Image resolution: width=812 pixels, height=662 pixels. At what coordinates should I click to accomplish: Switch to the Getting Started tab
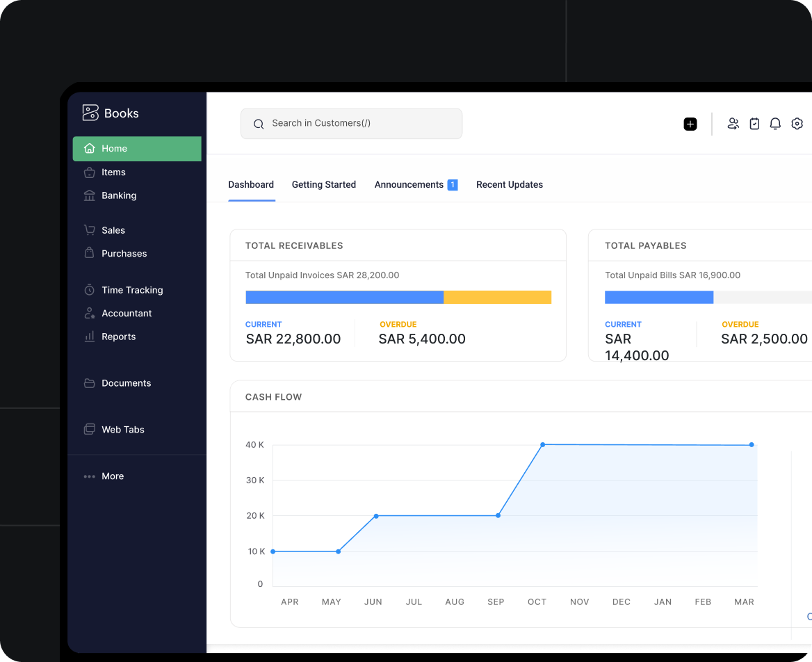click(323, 185)
